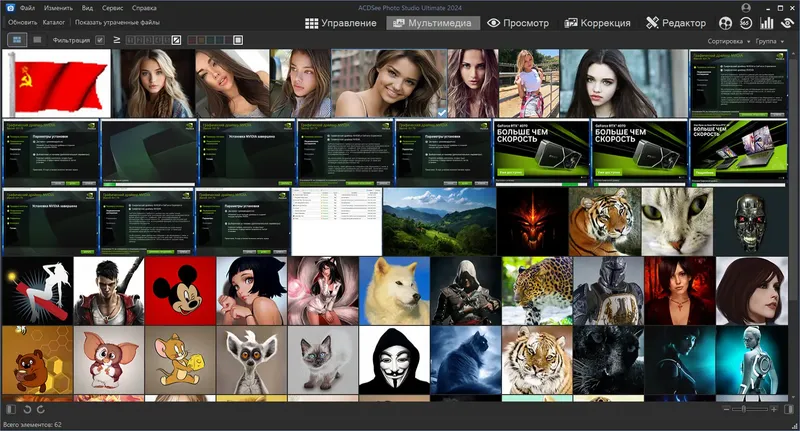800x431 pixels.
Task: Click the thumbnail zoom slider
Action: tap(749, 409)
